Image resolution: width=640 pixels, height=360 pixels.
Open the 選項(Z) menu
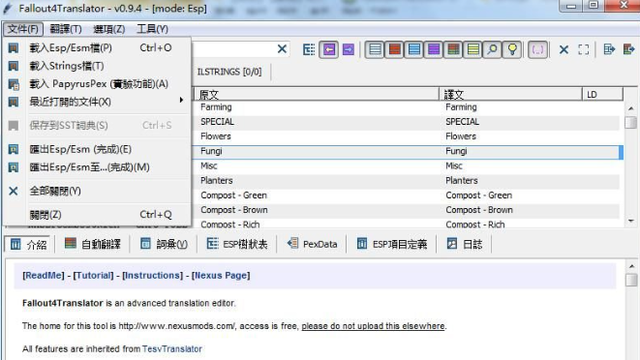[x=109, y=29]
